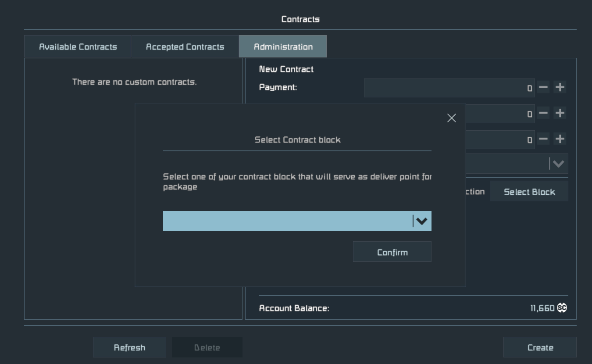Click plus button on third value row
592x364 pixels.
pos(560,139)
